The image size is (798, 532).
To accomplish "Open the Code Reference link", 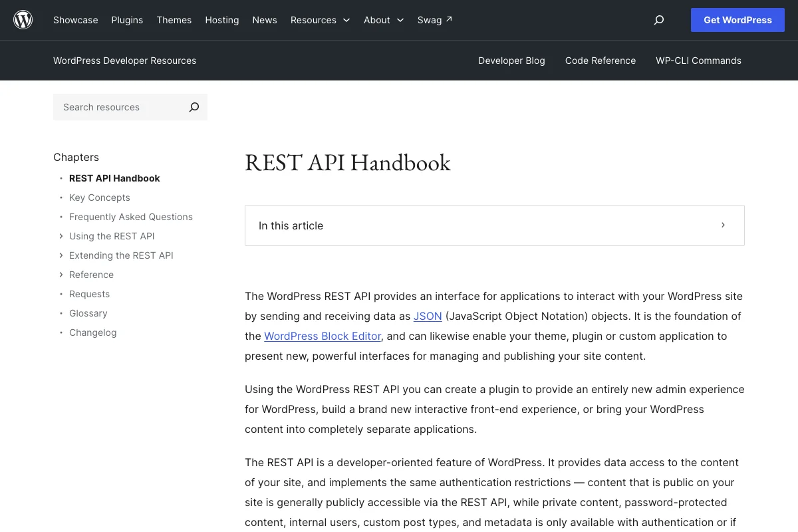I will click(x=600, y=61).
